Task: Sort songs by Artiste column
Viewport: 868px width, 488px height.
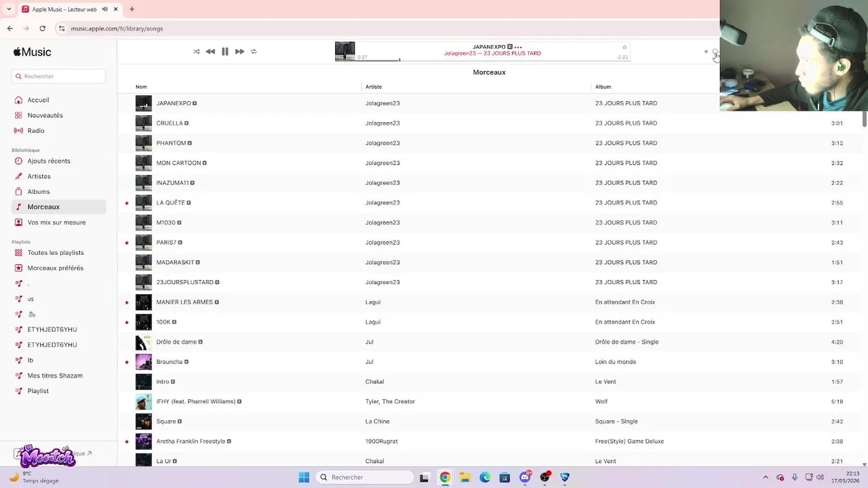Action: click(x=374, y=87)
